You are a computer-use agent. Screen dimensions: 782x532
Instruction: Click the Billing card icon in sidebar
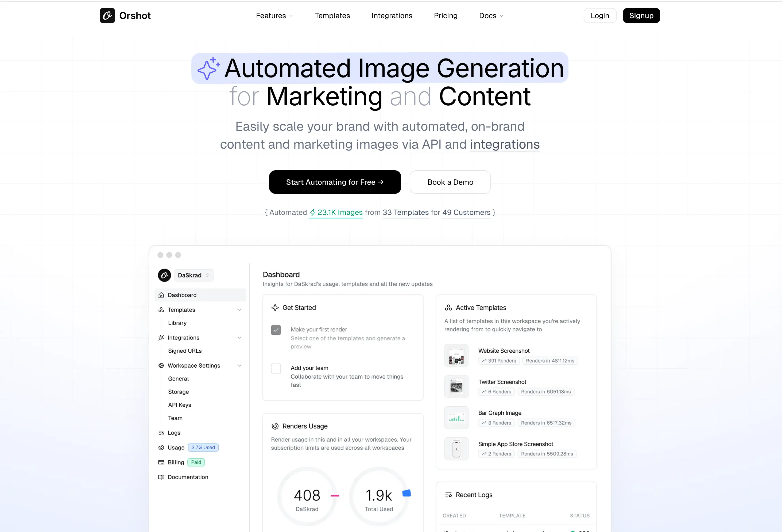[161, 462]
